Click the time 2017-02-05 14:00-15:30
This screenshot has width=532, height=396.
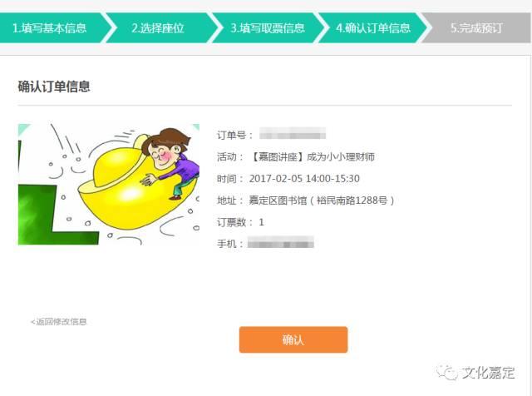tap(304, 179)
